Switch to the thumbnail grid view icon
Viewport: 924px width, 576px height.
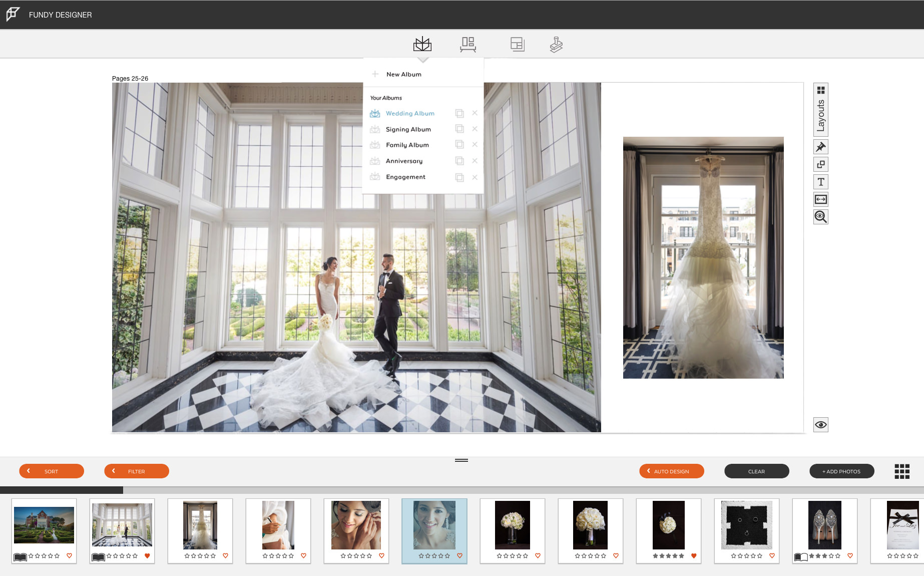click(902, 471)
